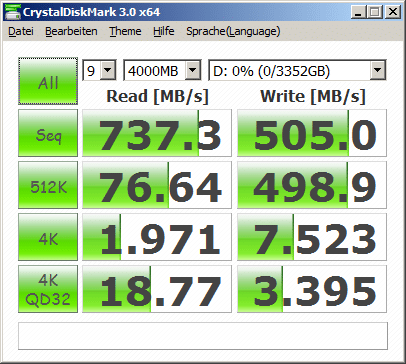This screenshot has width=406, height=364.
Task: Select the Seq read value 737.3
Action: point(157,133)
